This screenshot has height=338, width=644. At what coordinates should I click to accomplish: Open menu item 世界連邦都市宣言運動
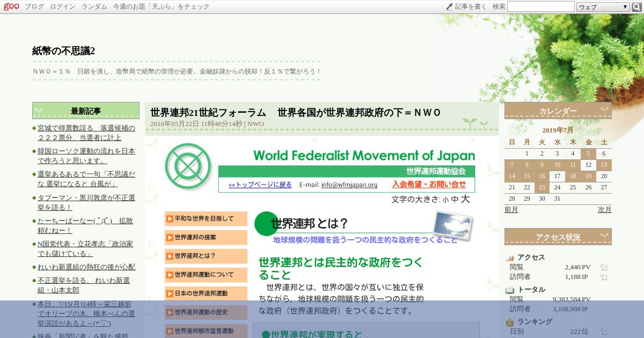(206, 331)
